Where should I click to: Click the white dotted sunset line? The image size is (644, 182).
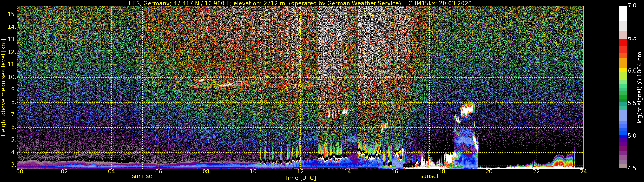click(430, 87)
